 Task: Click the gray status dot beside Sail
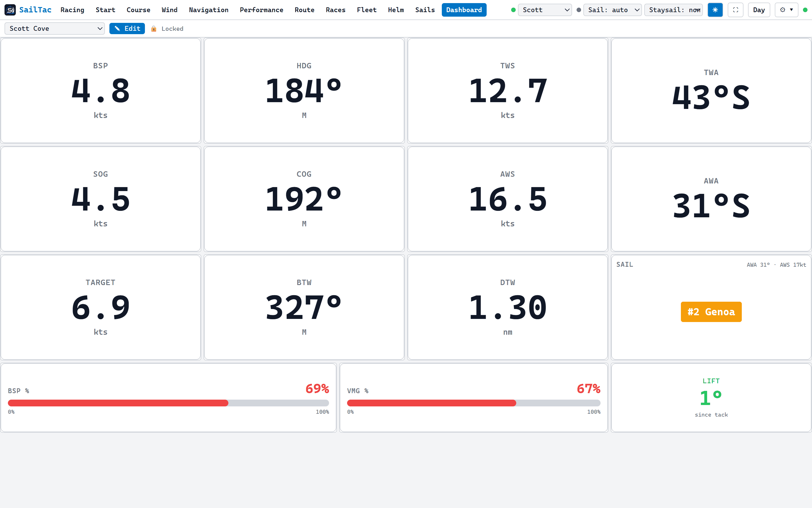click(579, 10)
